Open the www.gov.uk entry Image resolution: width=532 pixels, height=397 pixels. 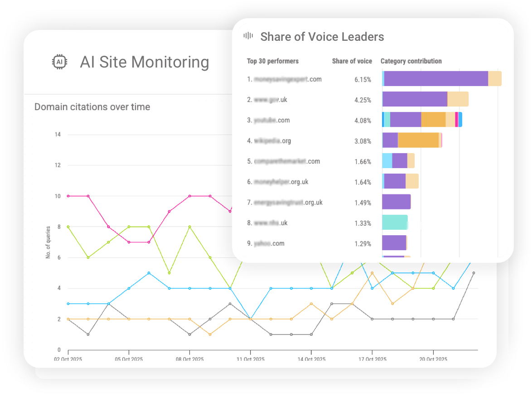pyautogui.click(x=271, y=100)
